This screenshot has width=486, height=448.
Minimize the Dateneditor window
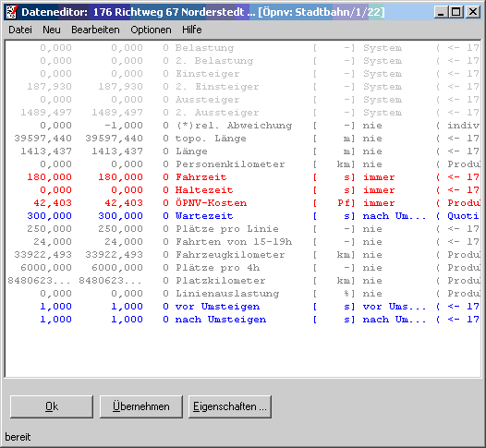pyautogui.click(x=441, y=12)
